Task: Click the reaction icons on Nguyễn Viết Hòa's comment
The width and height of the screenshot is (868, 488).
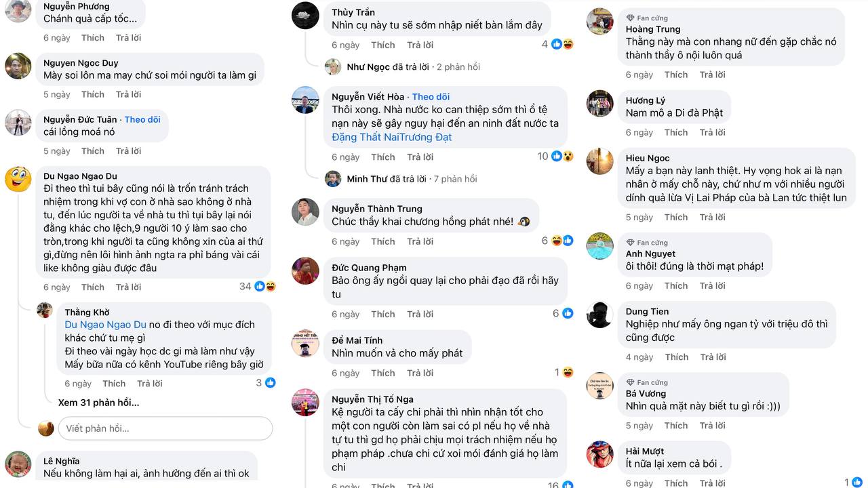Action: pos(562,157)
